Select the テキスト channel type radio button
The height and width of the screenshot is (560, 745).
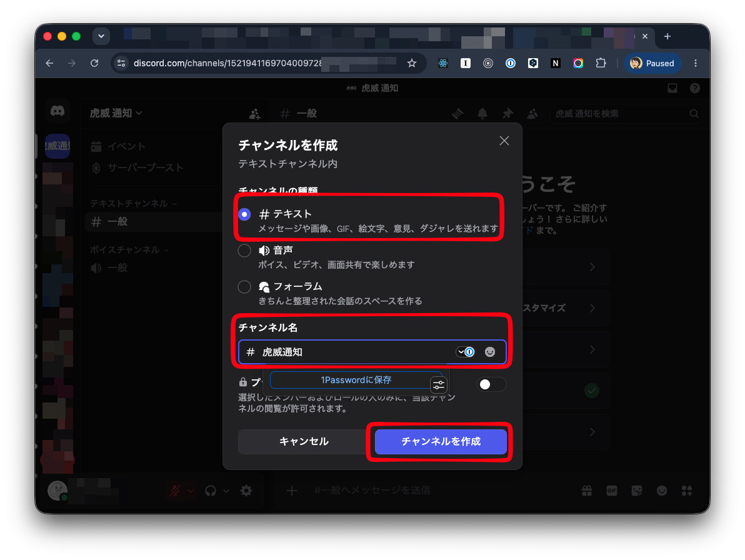[244, 215]
